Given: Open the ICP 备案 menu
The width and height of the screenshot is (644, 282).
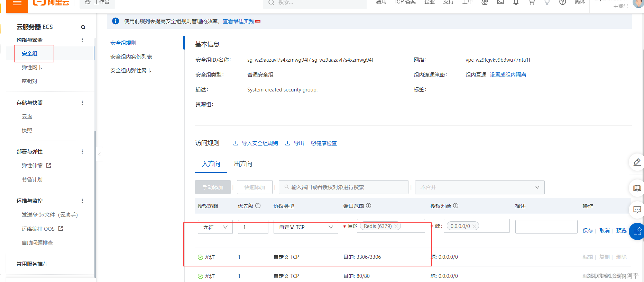Looking at the screenshot, I should point(405,2).
